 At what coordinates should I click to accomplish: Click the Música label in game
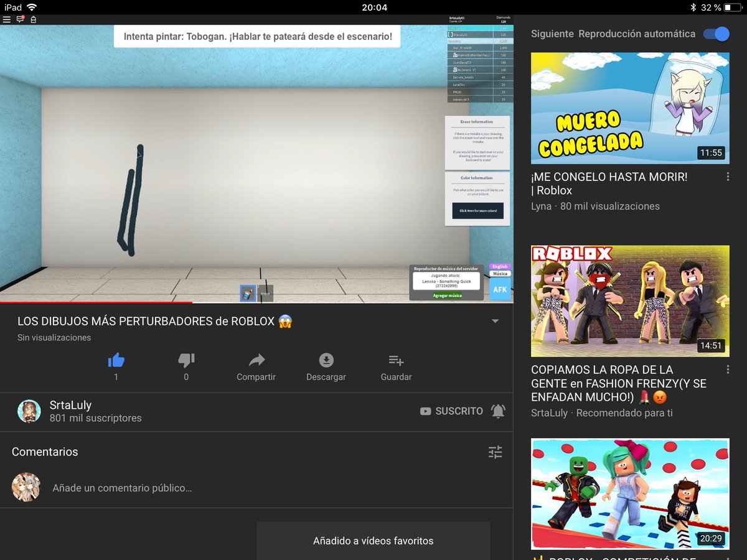click(500, 273)
